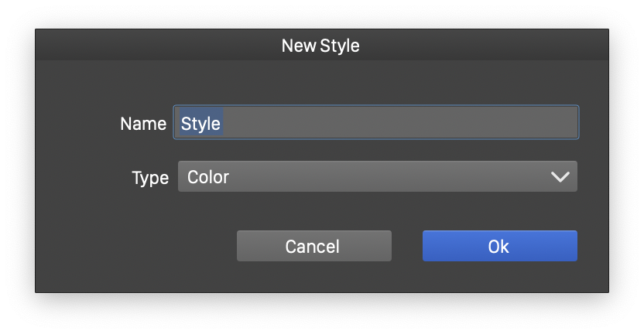
Task: Create the style by clicking Ok
Action: (x=499, y=246)
